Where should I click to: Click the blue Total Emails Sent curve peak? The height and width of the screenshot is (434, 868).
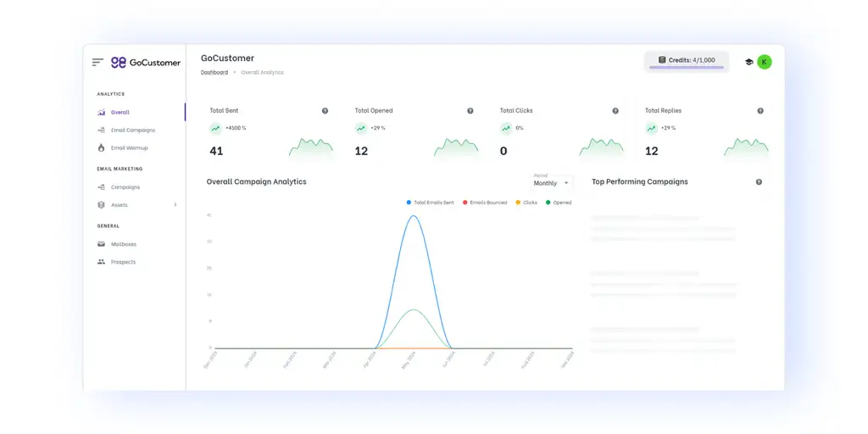click(x=414, y=216)
